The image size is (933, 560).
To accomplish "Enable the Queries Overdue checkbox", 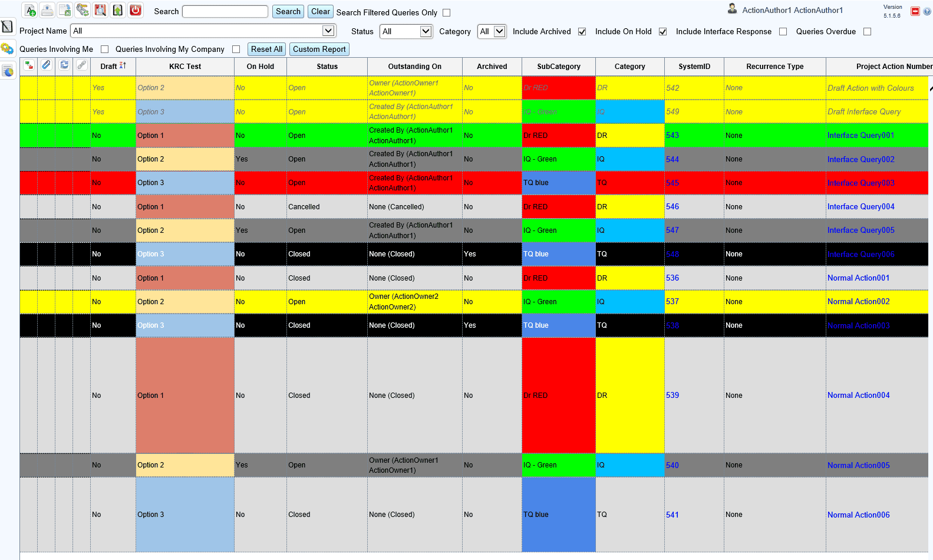I will click(868, 32).
